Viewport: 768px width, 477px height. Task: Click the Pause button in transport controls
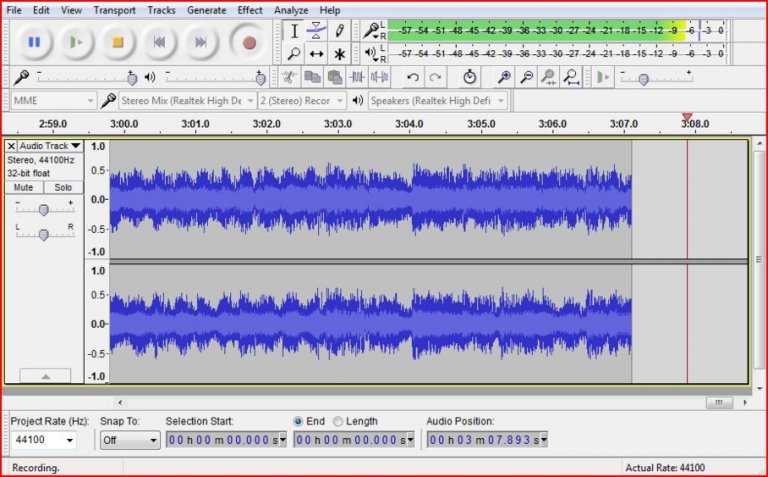click(34, 42)
